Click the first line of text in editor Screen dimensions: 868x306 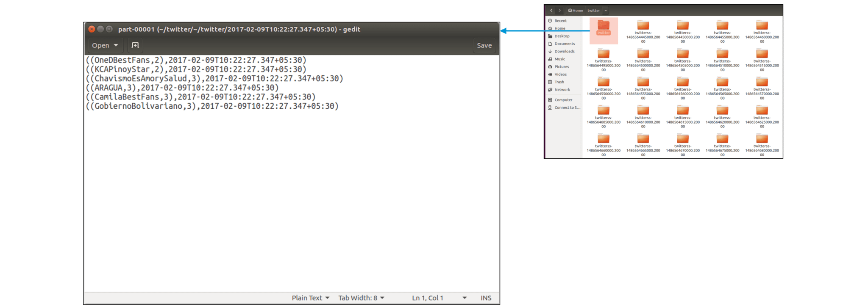(196, 60)
